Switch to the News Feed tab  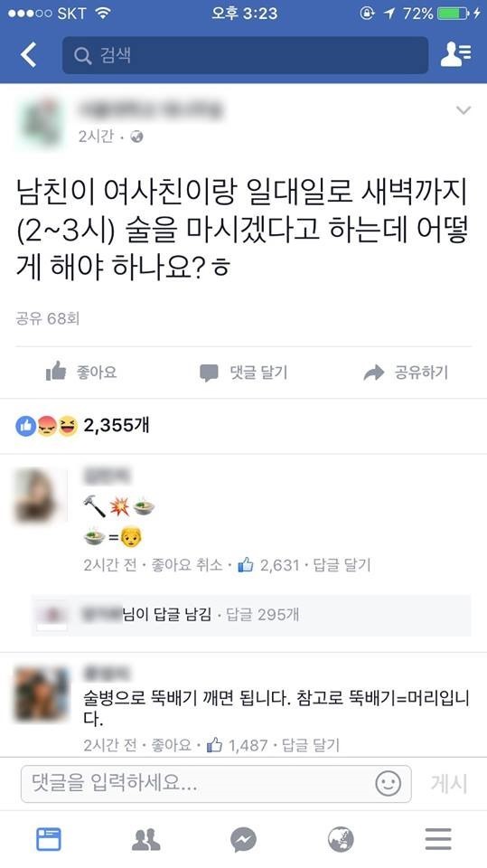point(49,839)
